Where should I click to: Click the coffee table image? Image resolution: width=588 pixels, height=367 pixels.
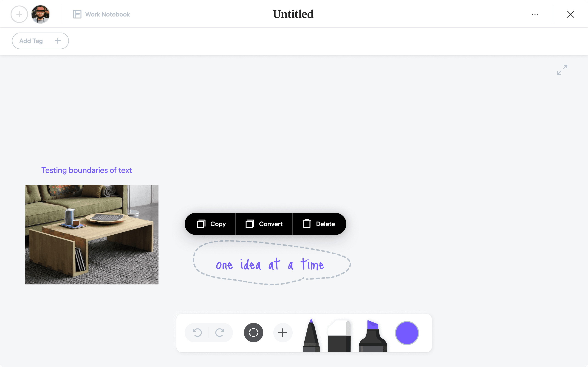coord(92,234)
